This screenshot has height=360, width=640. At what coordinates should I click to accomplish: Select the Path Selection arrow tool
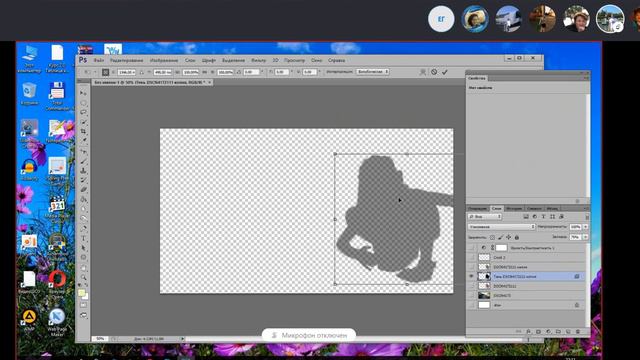click(x=83, y=248)
